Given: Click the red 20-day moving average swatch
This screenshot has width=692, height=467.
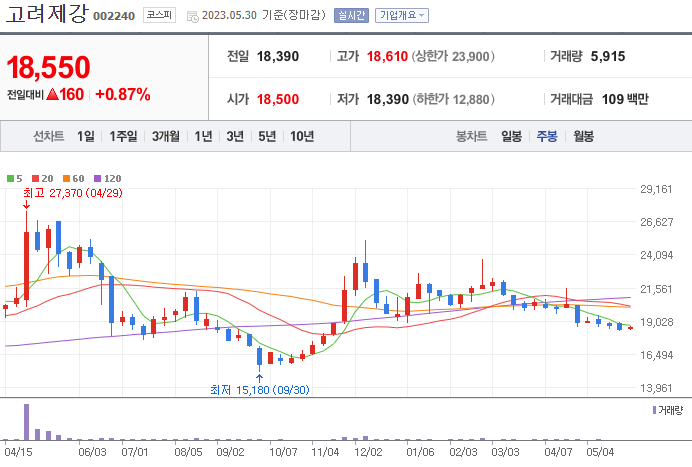Looking at the screenshot, I should click(x=36, y=178).
